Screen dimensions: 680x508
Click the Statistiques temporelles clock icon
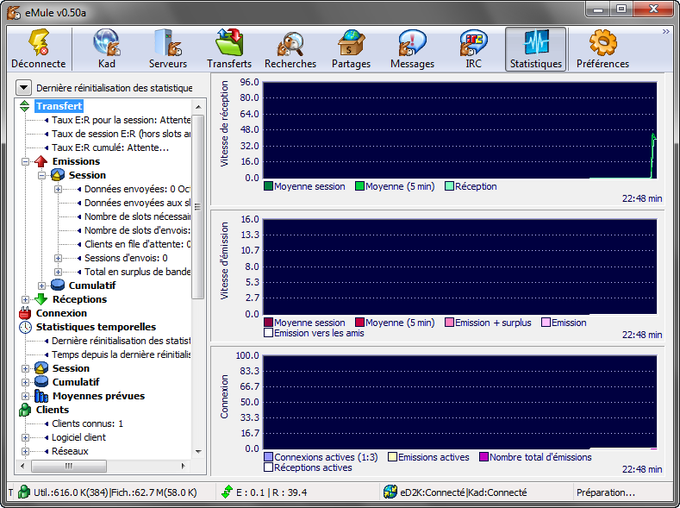pyautogui.click(x=25, y=327)
